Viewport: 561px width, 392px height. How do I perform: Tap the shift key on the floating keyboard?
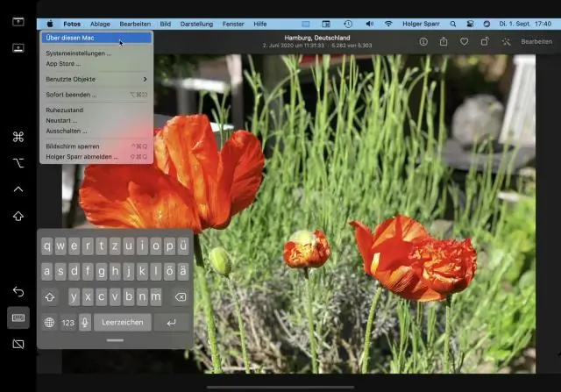(50, 296)
